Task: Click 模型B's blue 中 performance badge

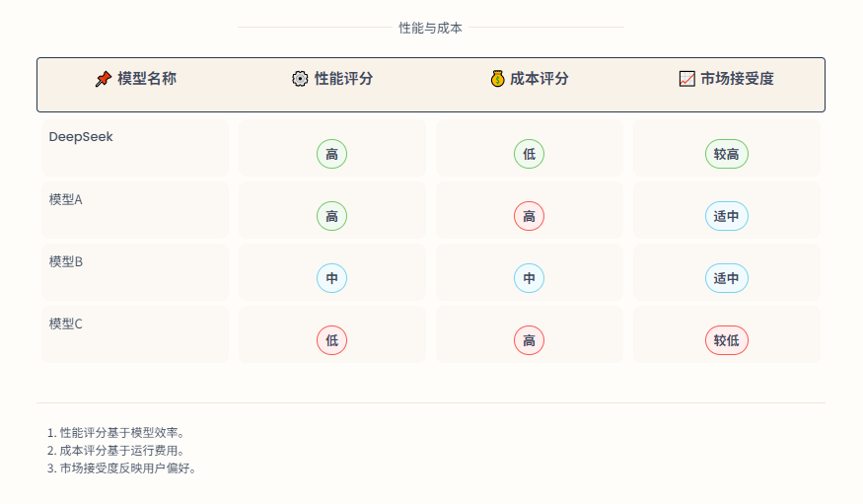Action: click(331, 278)
